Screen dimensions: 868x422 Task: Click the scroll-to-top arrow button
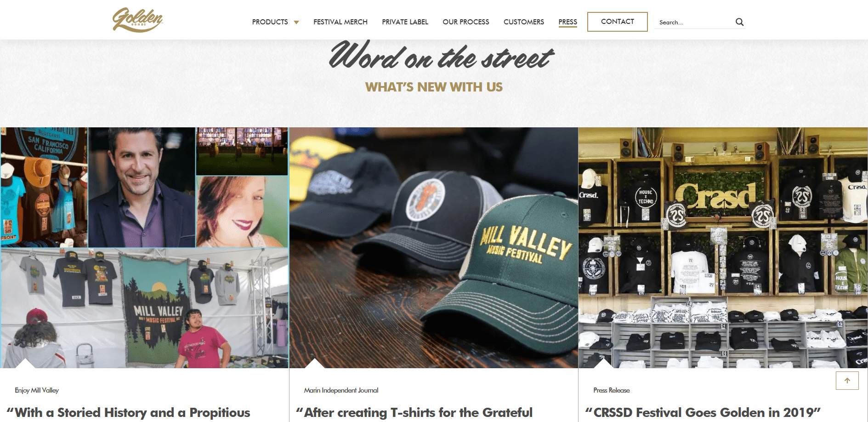(847, 381)
